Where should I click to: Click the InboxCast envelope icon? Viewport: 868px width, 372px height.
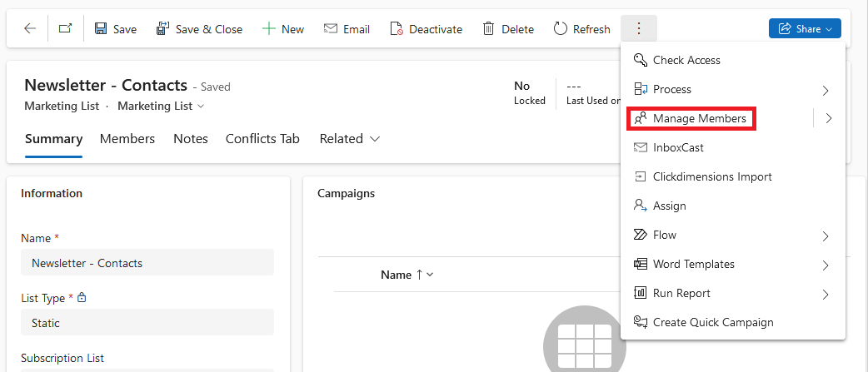pyautogui.click(x=641, y=147)
